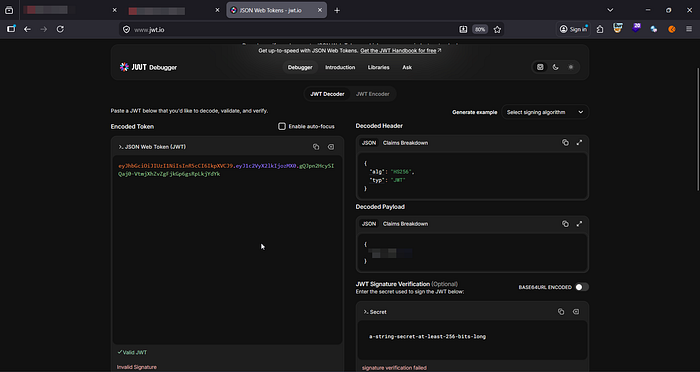Image resolution: width=700 pixels, height=372 pixels.
Task: Toggle the Base64URL Encoded switch
Action: coord(582,287)
